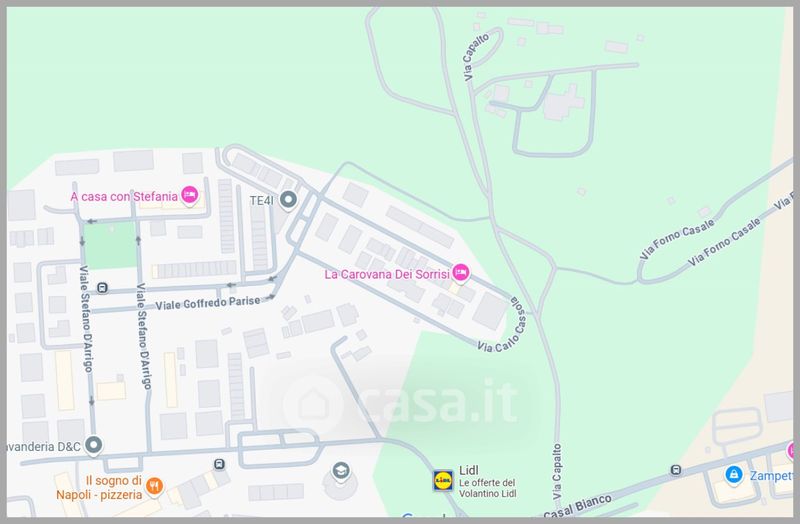Select the TE4I location marker
Image resolution: width=800 pixels, height=524 pixels.
point(288,200)
